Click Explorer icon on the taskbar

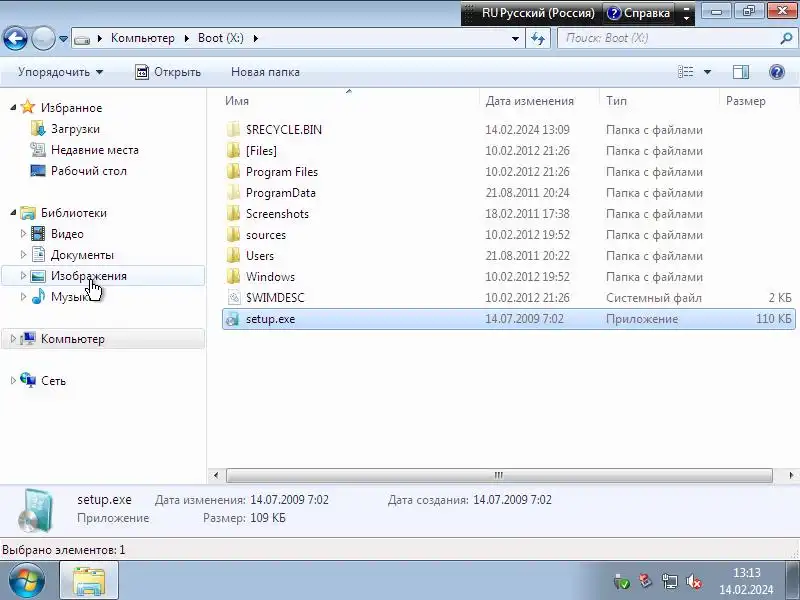click(x=89, y=581)
